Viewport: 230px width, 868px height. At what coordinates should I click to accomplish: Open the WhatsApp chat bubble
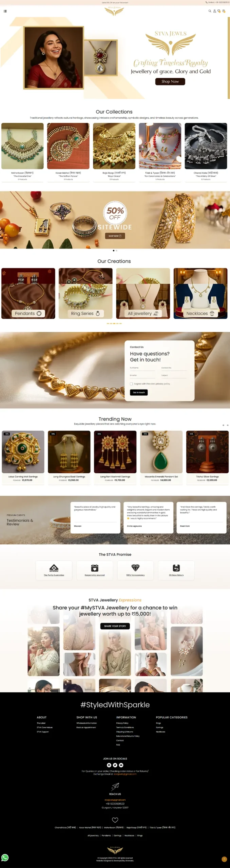coord(5,857)
